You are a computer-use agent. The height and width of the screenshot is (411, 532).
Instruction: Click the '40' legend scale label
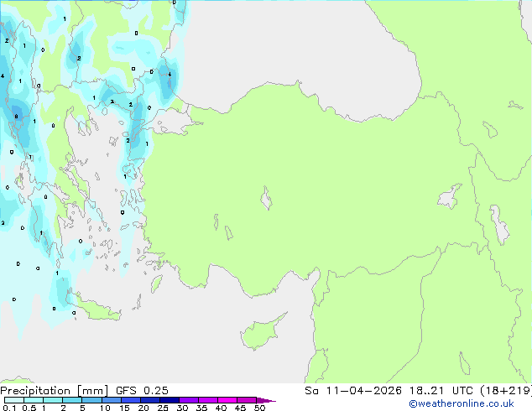pyautogui.click(x=221, y=408)
